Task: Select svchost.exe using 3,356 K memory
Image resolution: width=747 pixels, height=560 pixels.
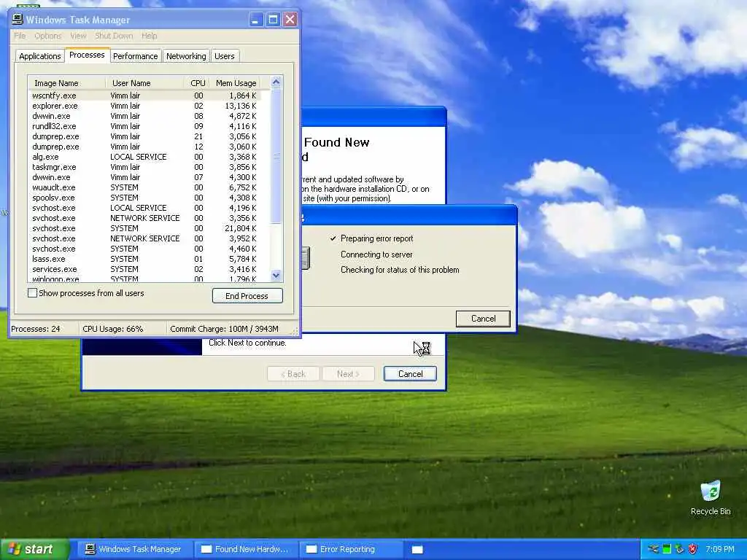Action: [x=144, y=218]
